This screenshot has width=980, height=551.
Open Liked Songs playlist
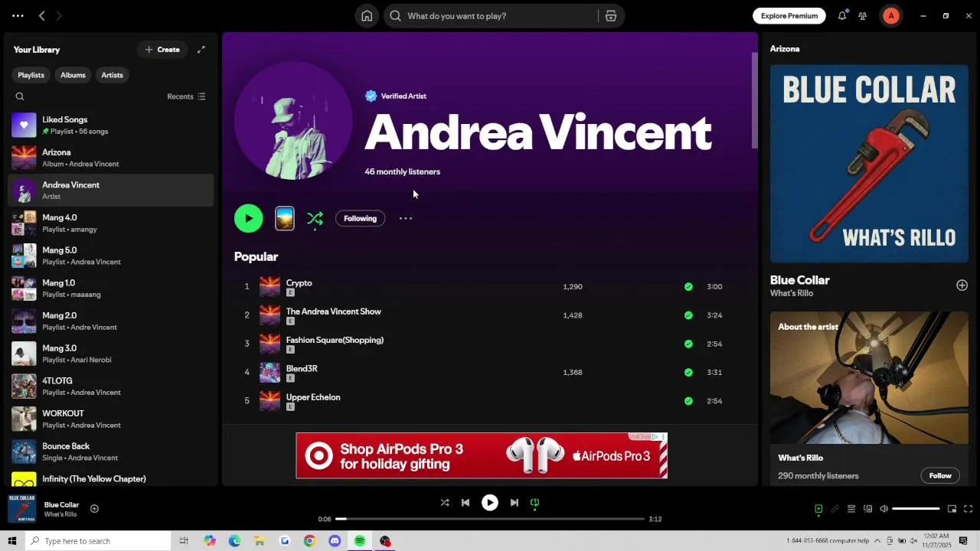point(110,125)
